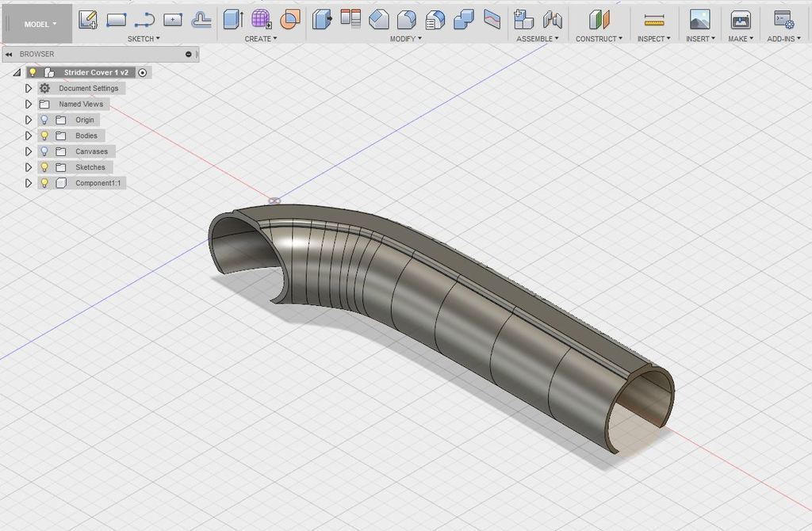Collapse the Browser panel with its arrow

tap(8, 54)
